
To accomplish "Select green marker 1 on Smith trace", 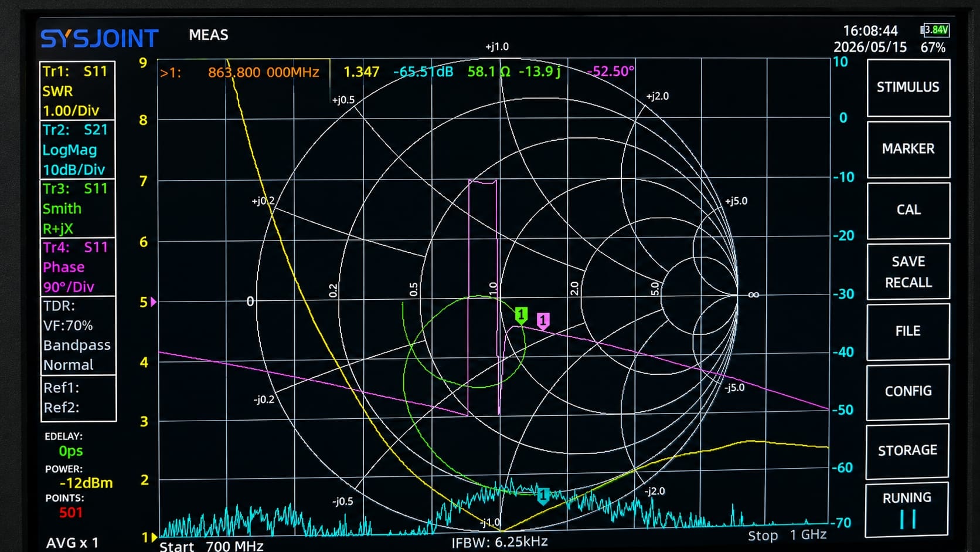I will coord(521,316).
